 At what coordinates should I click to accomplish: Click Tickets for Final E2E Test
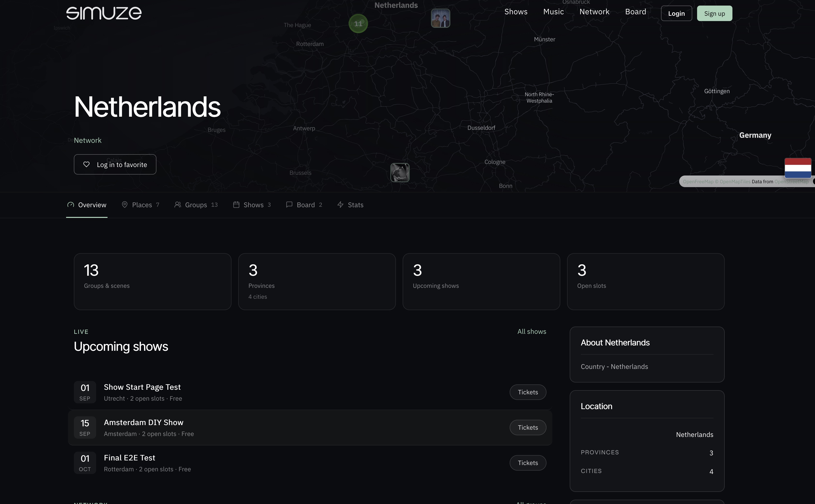528,463
